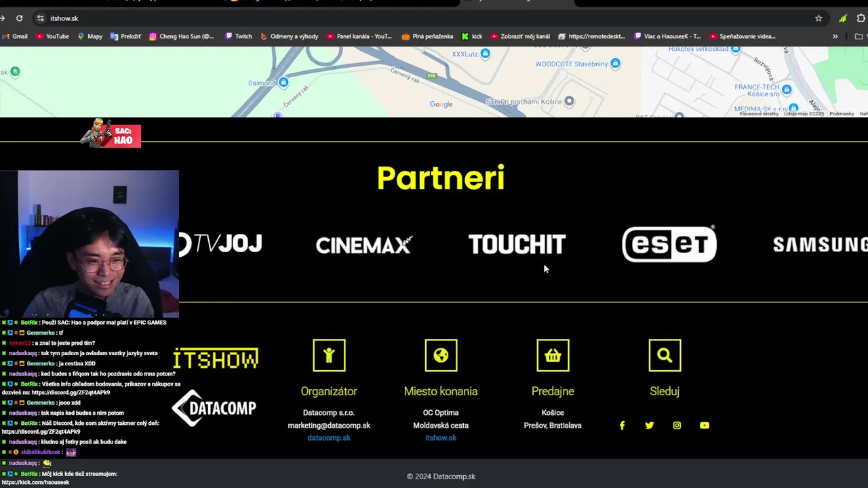868x488 pixels.
Task: Click the Google logo on the map
Action: pyautogui.click(x=441, y=104)
